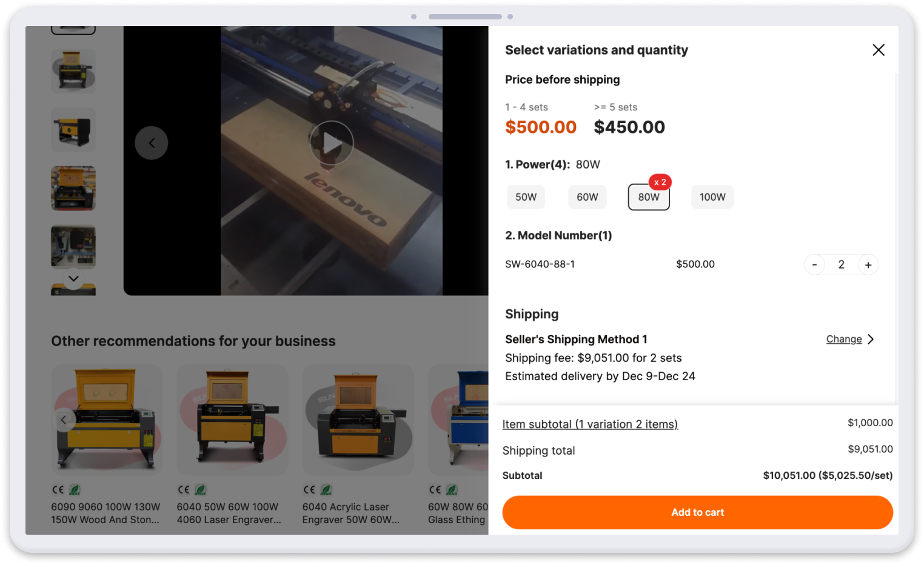The width and height of the screenshot is (924, 565).
Task: Select the 80W power option
Action: [x=649, y=197]
